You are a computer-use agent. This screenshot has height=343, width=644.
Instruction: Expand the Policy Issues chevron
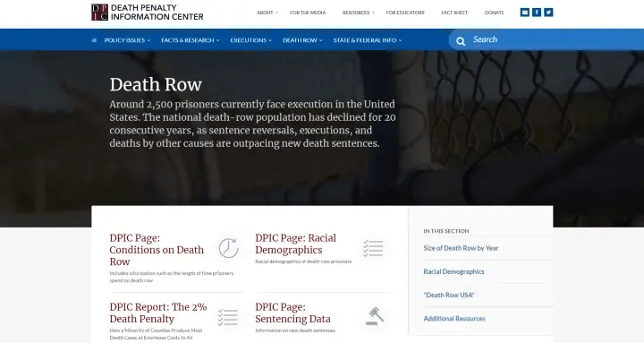148,40
